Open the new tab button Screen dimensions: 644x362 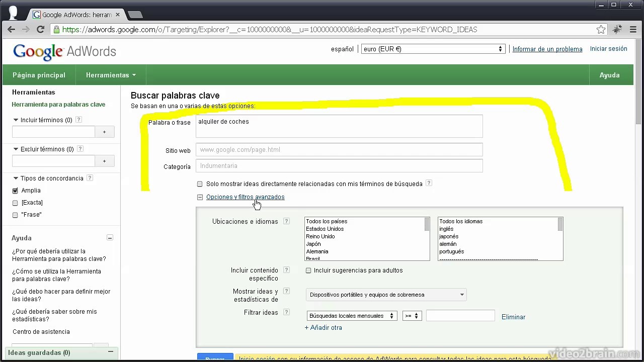click(135, 15)
